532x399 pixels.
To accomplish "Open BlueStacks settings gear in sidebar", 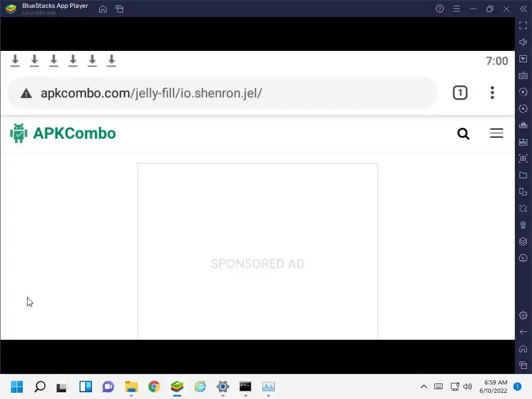I will (523, 315).
